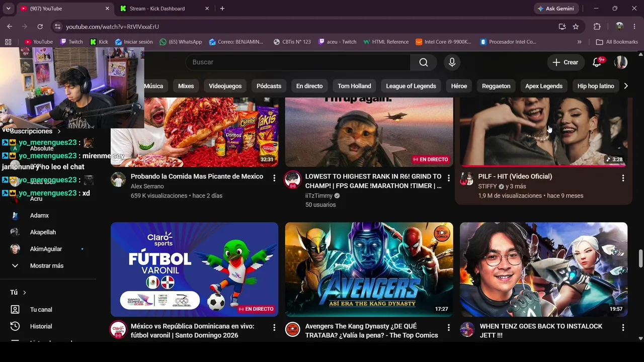The height and width of the screenshot is (362, 644).
Task: Open the (65) WhatsApp bookmark
Action: pos(181,42)
